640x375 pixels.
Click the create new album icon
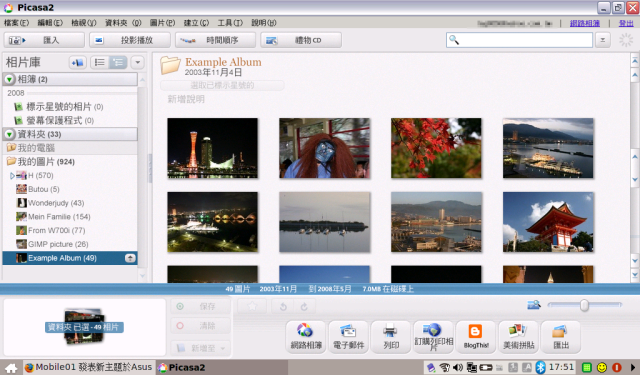[77, 62]
